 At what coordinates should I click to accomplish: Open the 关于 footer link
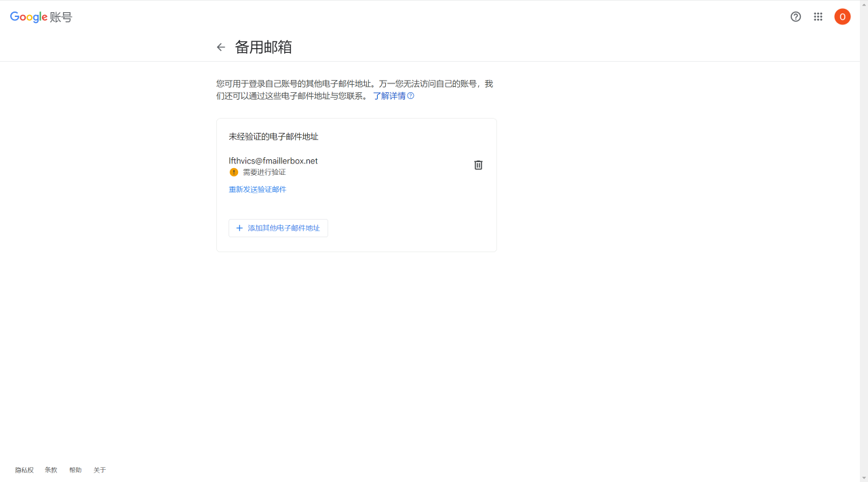coord(100,470)
